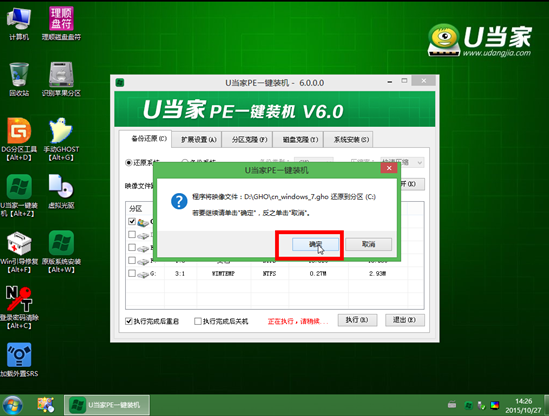Viewport: 549px width, 416px height.
Task: Launch 登录密码清除 NT key icon
Action: point(19,307)
